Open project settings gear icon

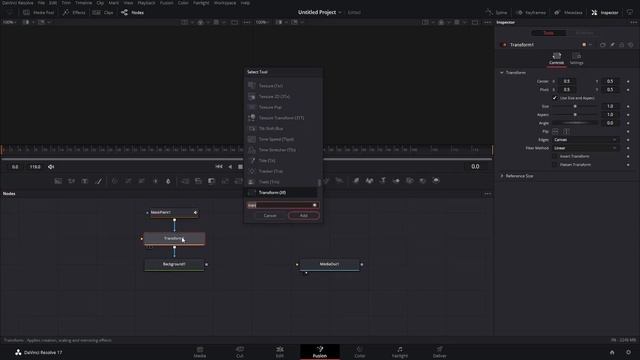[629, 352]
